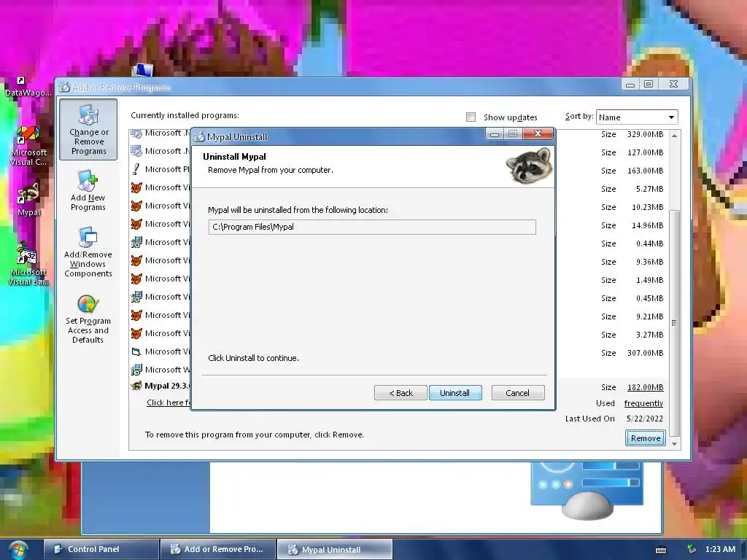Click icon of Microsoft entry sized 163.00MB
The width and height of the screenshot is (747, 560).
tap(136, 169)
